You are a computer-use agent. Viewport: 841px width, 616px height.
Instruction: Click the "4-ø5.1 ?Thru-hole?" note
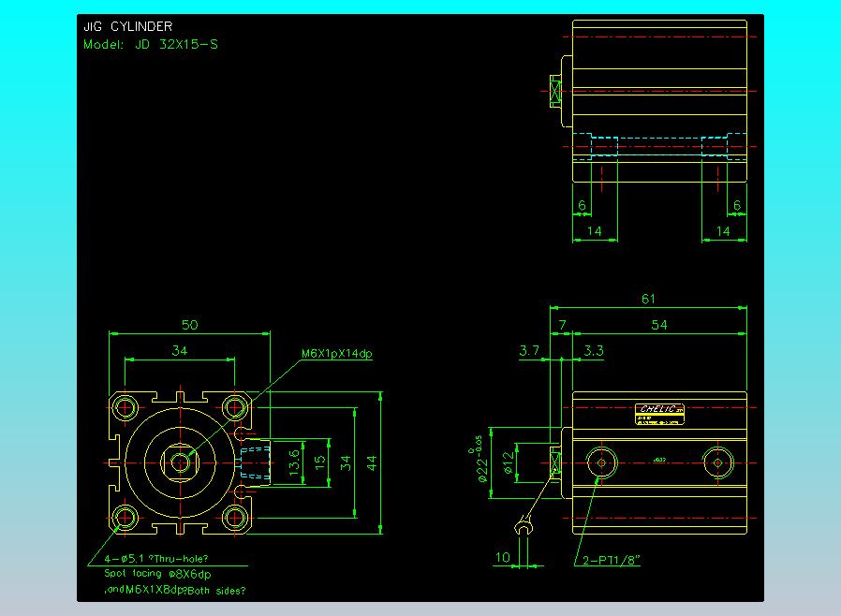point(156,559)
